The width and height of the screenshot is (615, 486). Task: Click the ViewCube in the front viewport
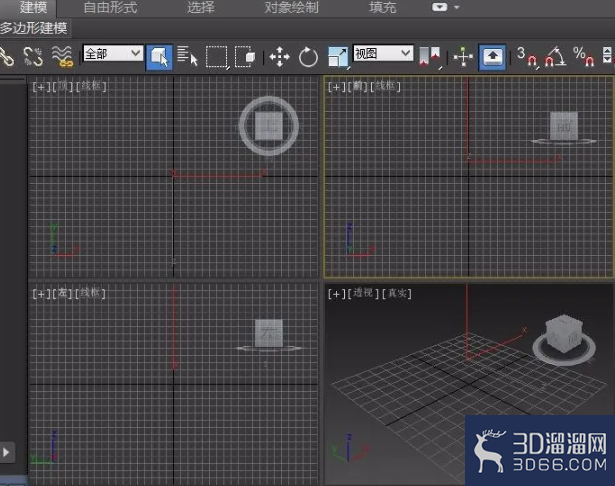564,127
